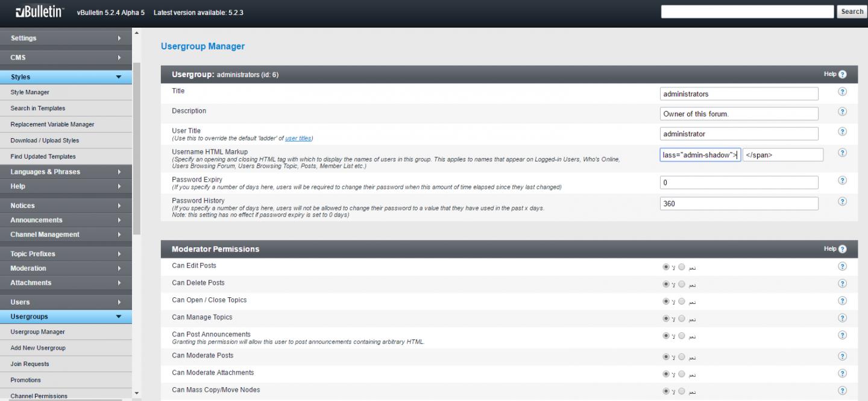Open help icon for Title field
The image size is (868, 401).
(843, 92)
